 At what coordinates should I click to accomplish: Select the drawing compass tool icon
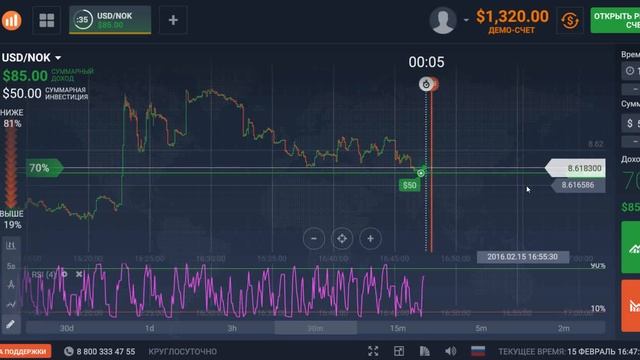point(11,284)
